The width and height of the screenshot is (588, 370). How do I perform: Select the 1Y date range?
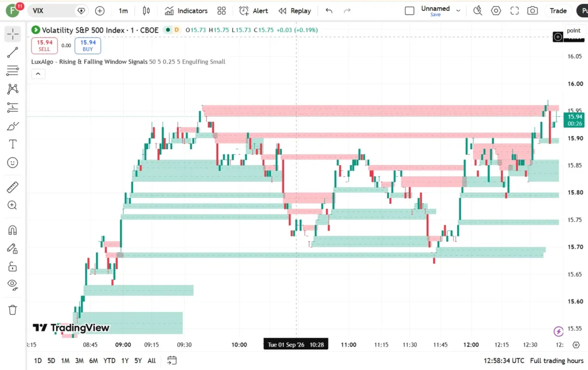click(x=125, y=361)
